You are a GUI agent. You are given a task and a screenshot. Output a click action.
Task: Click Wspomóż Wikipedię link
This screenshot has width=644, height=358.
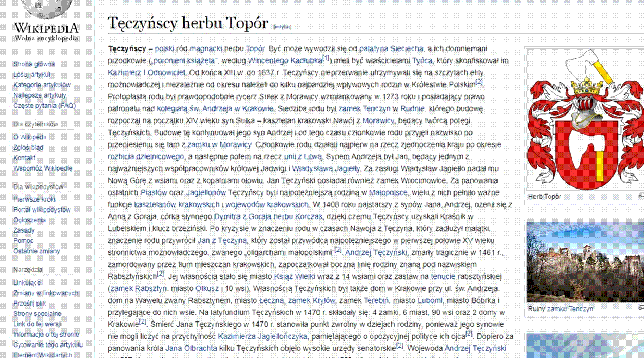(42, 168)
